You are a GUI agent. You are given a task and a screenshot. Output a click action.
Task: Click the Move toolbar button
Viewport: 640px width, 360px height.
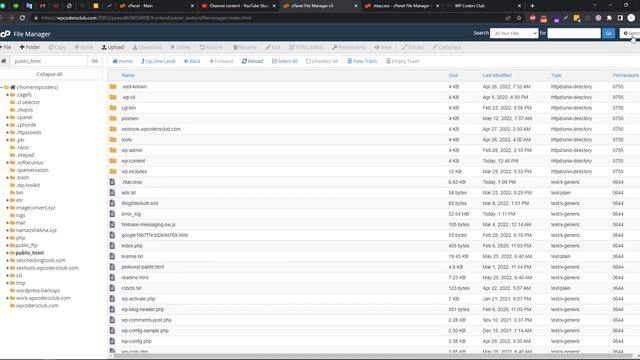click(84, 47)
